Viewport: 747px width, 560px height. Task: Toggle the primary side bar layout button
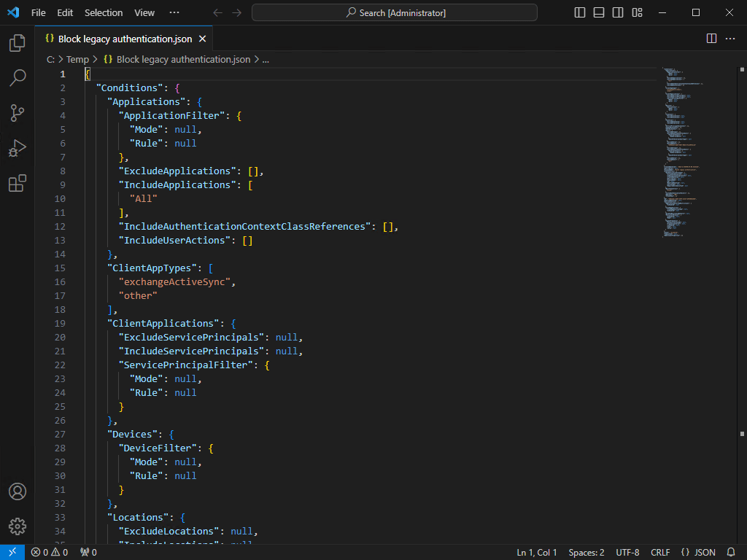click(580, 12)
